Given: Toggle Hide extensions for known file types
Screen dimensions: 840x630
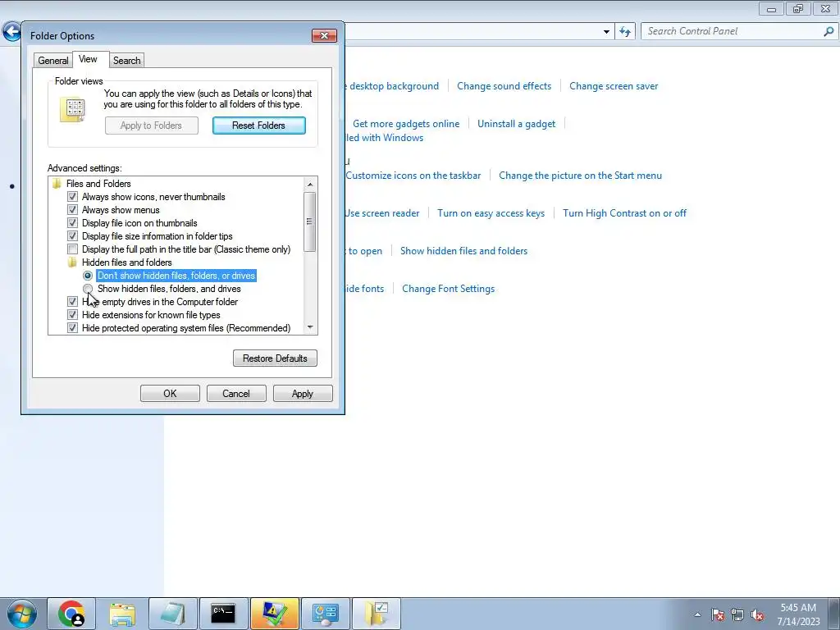Looking at the screenshot, I should coord(72,315).
